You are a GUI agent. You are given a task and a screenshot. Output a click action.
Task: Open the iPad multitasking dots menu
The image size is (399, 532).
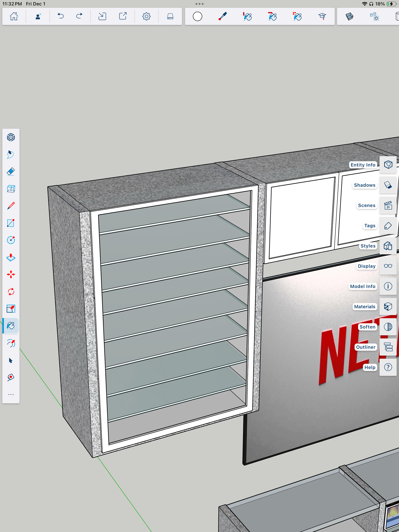click(199, 4)
